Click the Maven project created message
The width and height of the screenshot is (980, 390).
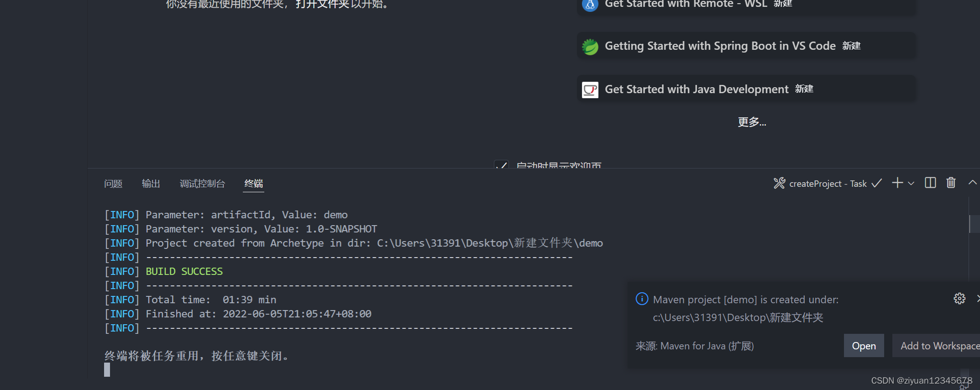(745, 308)
